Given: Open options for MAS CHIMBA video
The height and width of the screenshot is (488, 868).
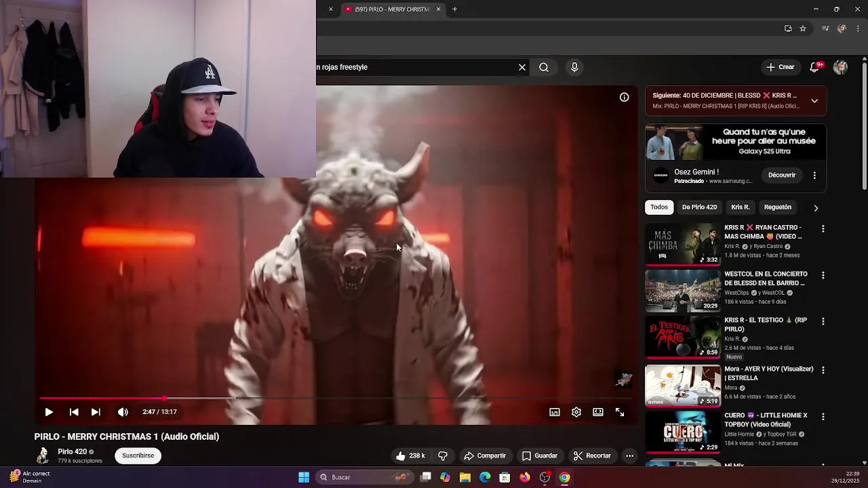Looking at the screenshot, I should point(823,229).
